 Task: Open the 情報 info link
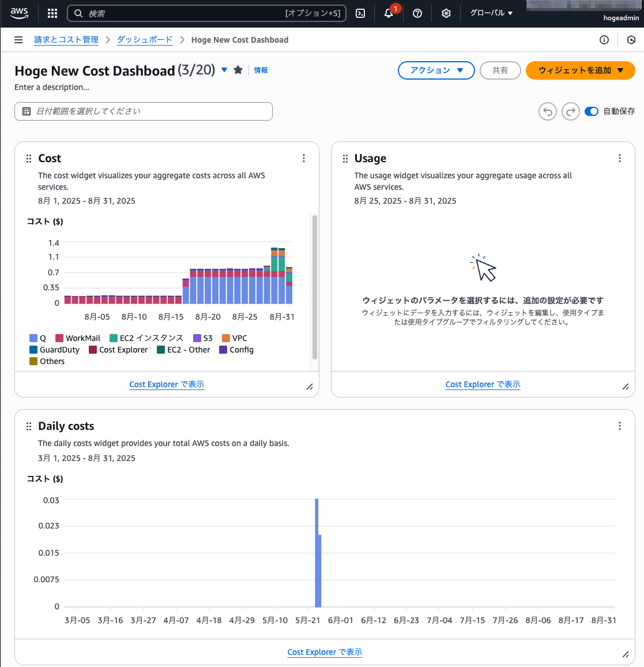[261, 70]
